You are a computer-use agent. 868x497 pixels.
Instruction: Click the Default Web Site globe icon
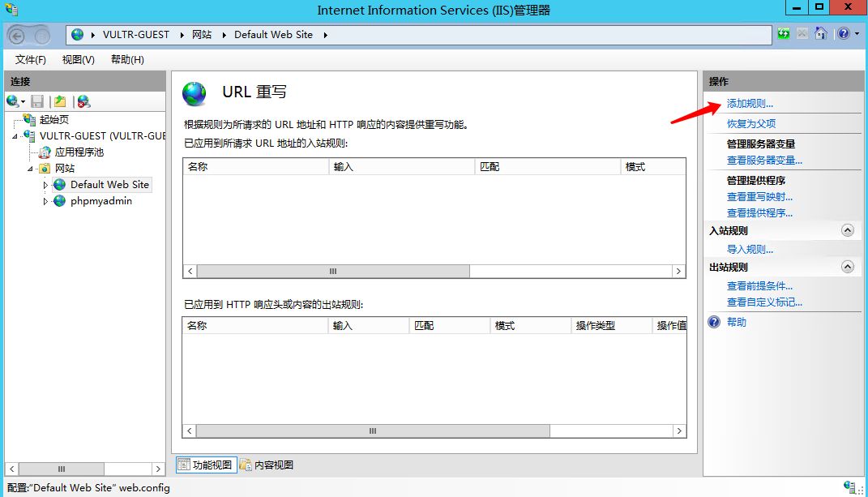(x=60, y=185)
